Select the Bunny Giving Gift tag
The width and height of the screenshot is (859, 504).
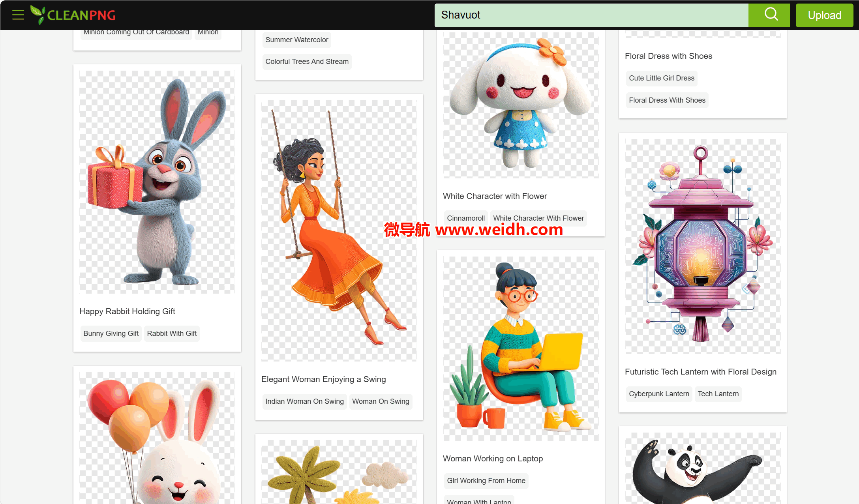pos(111,334)
